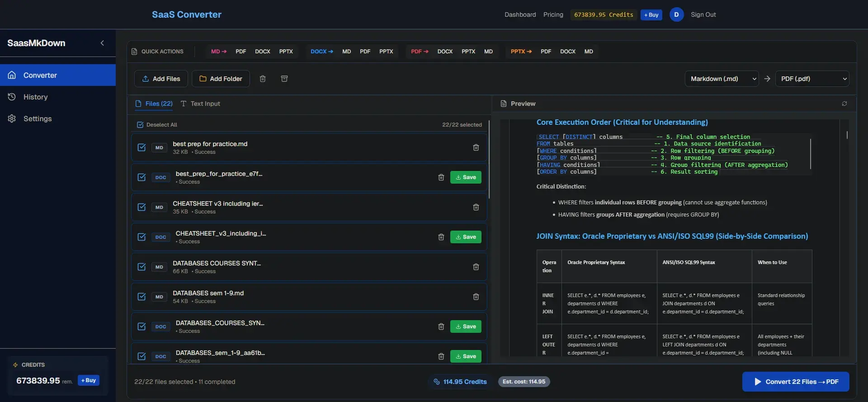Toggle the Deselect All checkbox
The image size is (868, 402).
pyautogui.click(x=140, y=125)
